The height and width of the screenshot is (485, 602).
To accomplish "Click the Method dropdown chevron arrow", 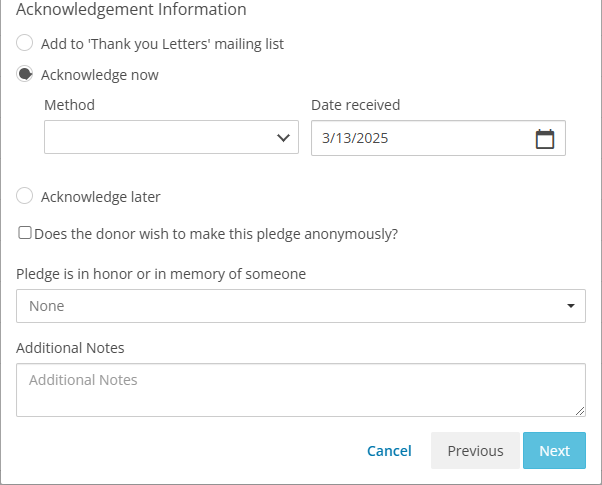I will tap(283, 137).
